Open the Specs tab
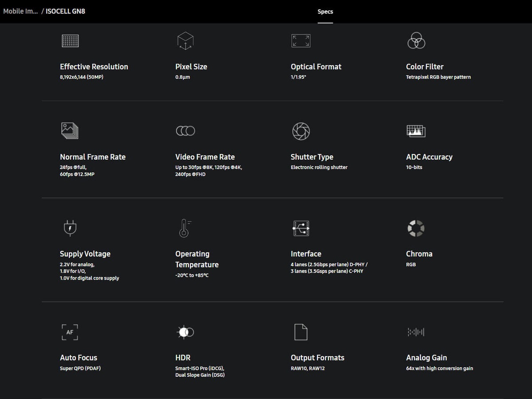Viewport: 532px width, 399px height. [325, 12]
